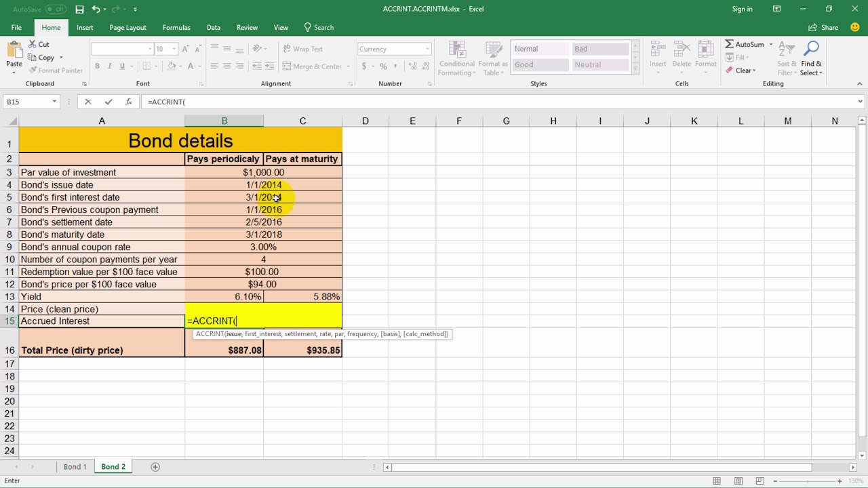The width and height of the screenshot is (868, 488).
Task: Expand the Name Box dropdown arrow
Action: tap(54, 102)
